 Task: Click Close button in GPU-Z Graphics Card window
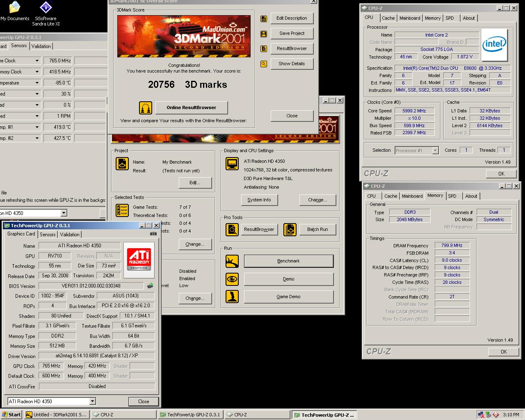click(x=144, y=402)
